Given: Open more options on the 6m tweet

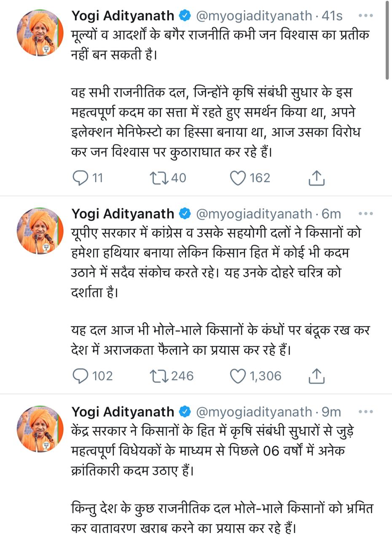Looking at the screenshot, I should pyautogui.click(x=365, y=214).
